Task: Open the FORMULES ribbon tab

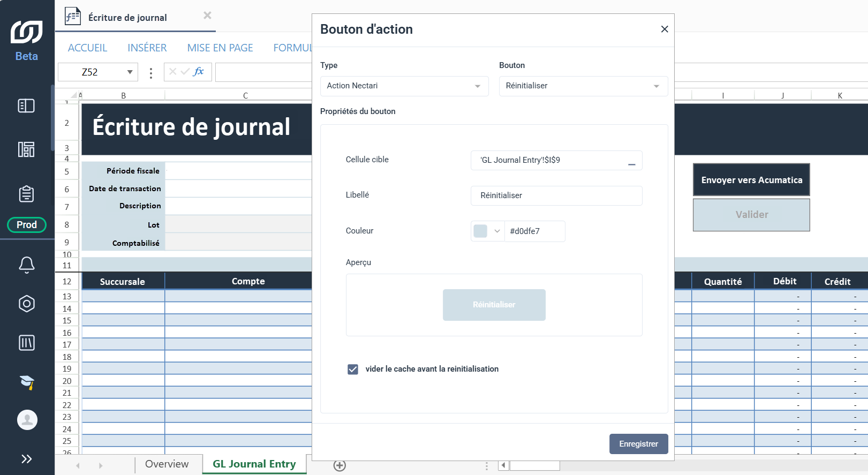Action: coord(292,48)
